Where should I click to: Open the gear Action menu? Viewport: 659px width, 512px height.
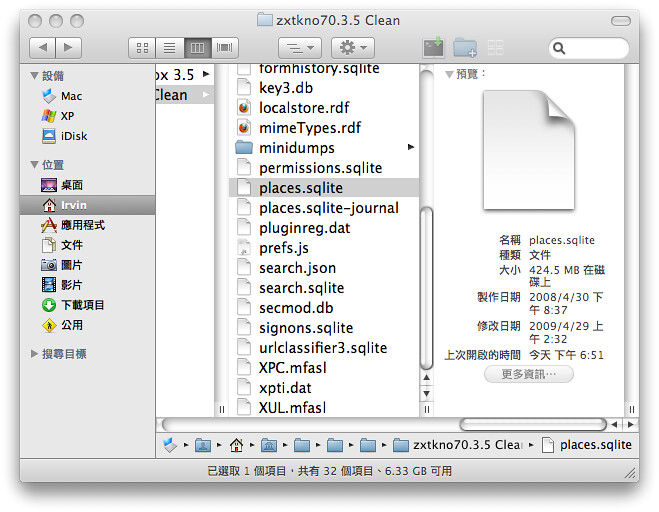pos(353,48)
